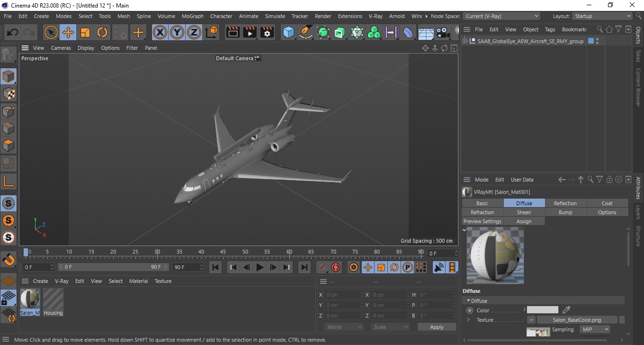Image resolution: width=644 pixels, height=345 pixels.
Task: Open the V-Ray menu in the menu bar
Action: [x=376, y=16]
